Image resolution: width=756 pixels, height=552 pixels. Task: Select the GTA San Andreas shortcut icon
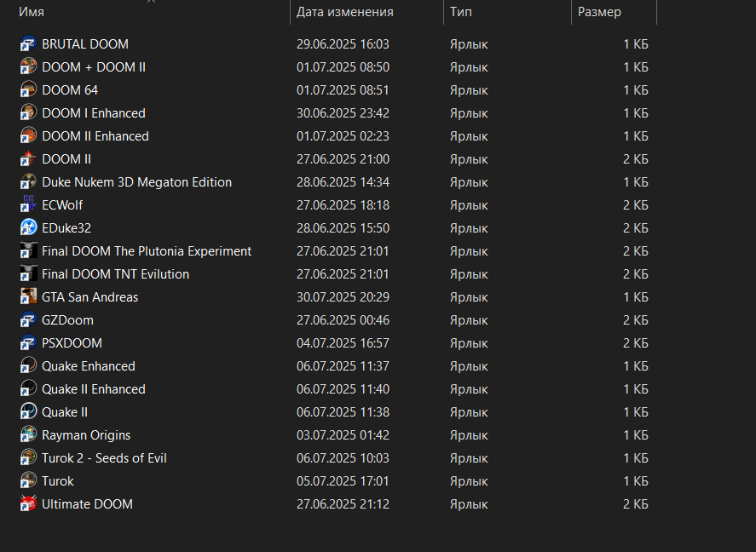pos(28,297)
